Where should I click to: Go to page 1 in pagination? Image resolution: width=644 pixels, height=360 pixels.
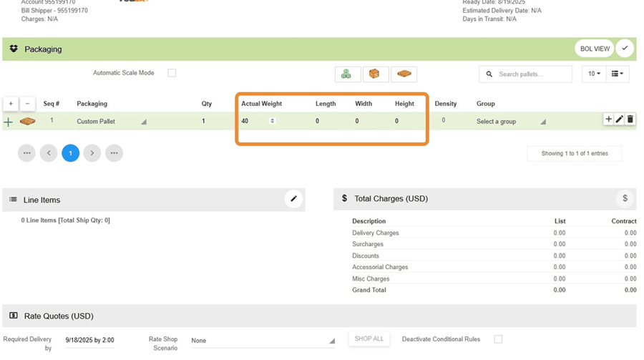pos(70,153)
